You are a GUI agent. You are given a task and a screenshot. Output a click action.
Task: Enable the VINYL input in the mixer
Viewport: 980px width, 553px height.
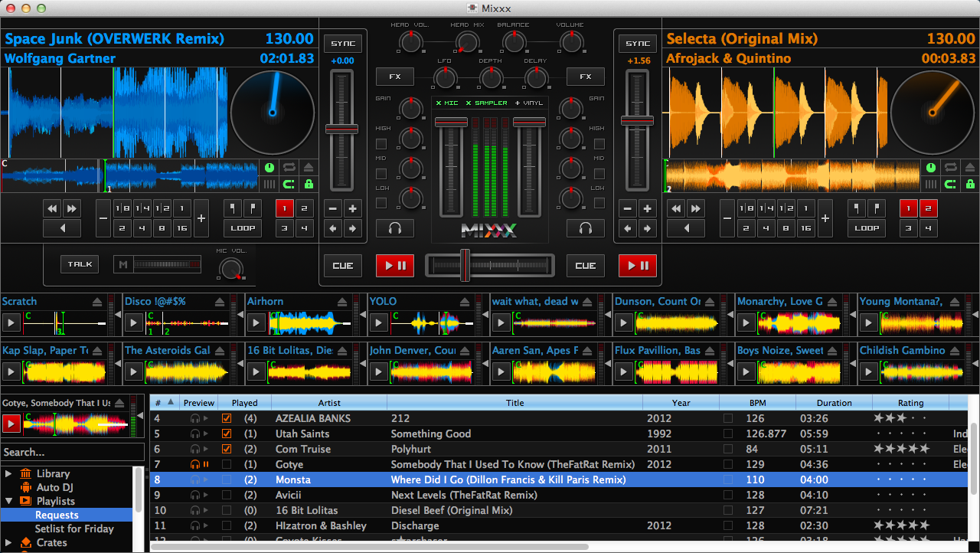tap(528, 103)
